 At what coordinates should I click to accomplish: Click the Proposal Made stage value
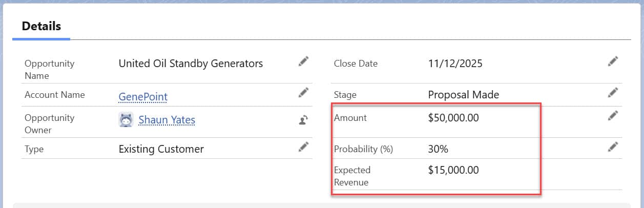pyautogui.click(x=463, y=95)
